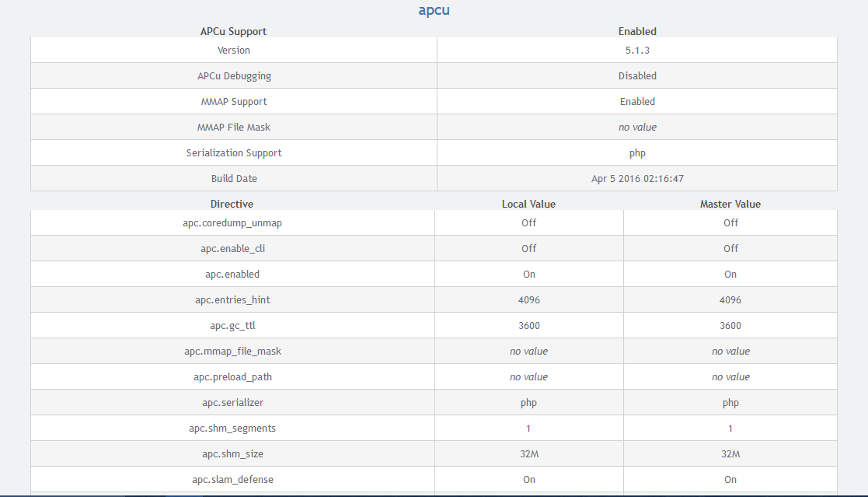Click the APCu Debugging row label
The image size is (868, 497).
pos(234,76)
